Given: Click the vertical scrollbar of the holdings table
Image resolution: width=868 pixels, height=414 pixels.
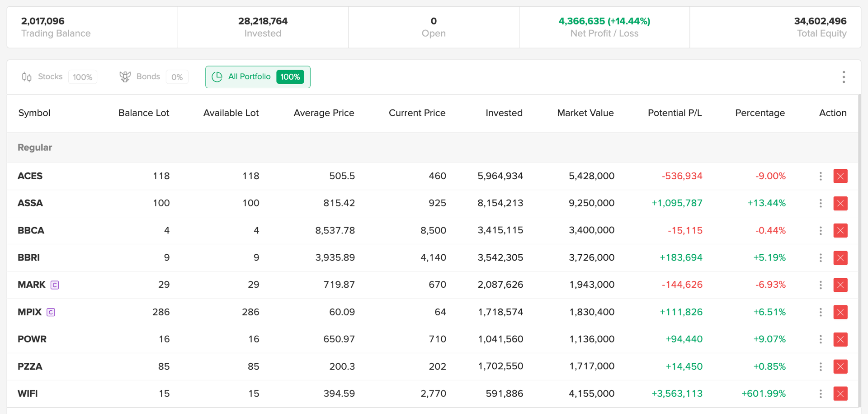Looking at the screenshot, I should (x=859, y=251).
